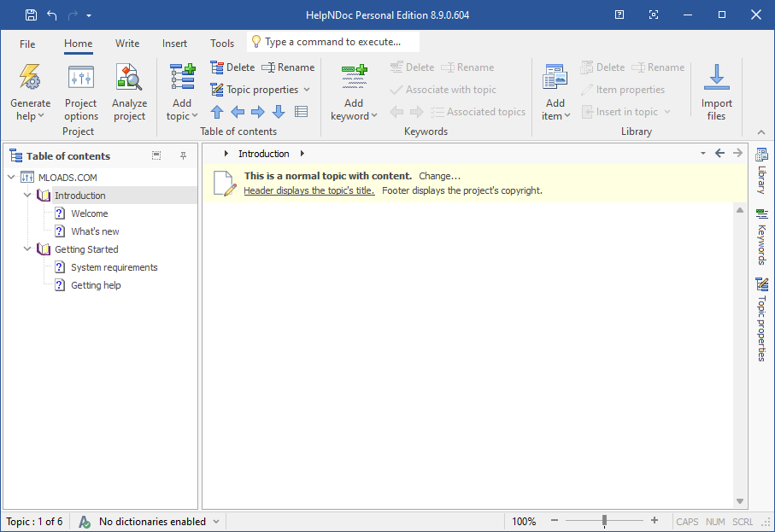Open the File menu

coord(27,44)
